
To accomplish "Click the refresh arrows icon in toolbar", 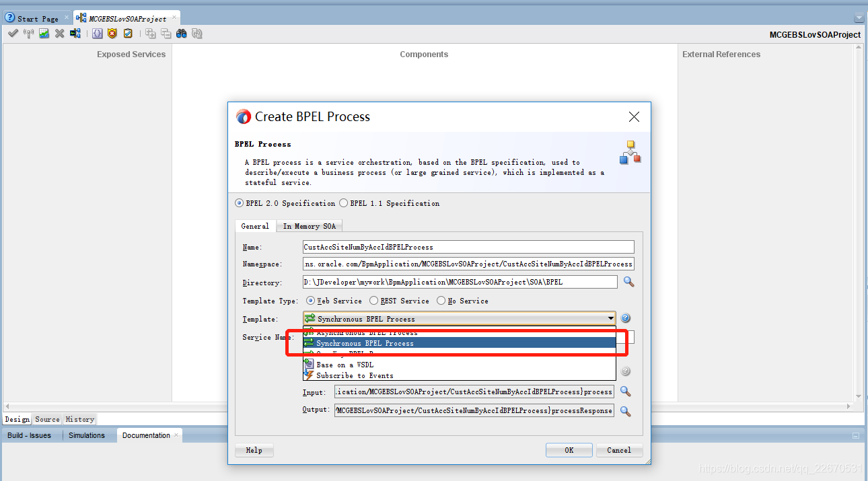I will coord(196,34).
